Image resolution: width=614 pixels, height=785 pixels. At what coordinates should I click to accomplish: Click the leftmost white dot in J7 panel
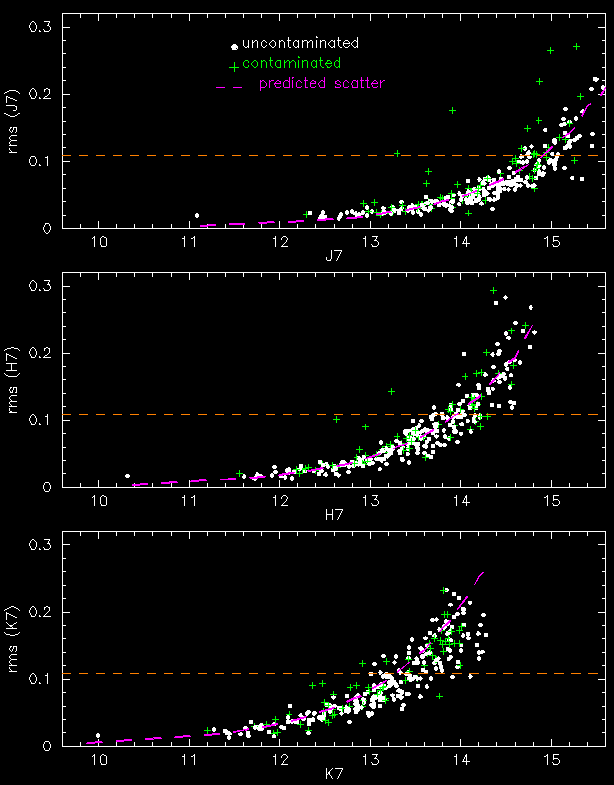[x=197, y=215]
